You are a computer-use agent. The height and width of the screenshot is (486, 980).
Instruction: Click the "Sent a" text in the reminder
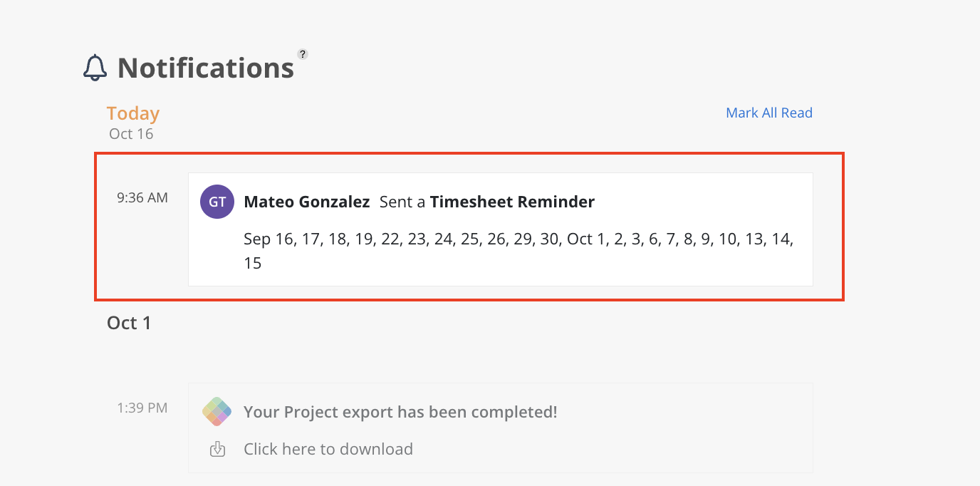[x=402, y=202]
